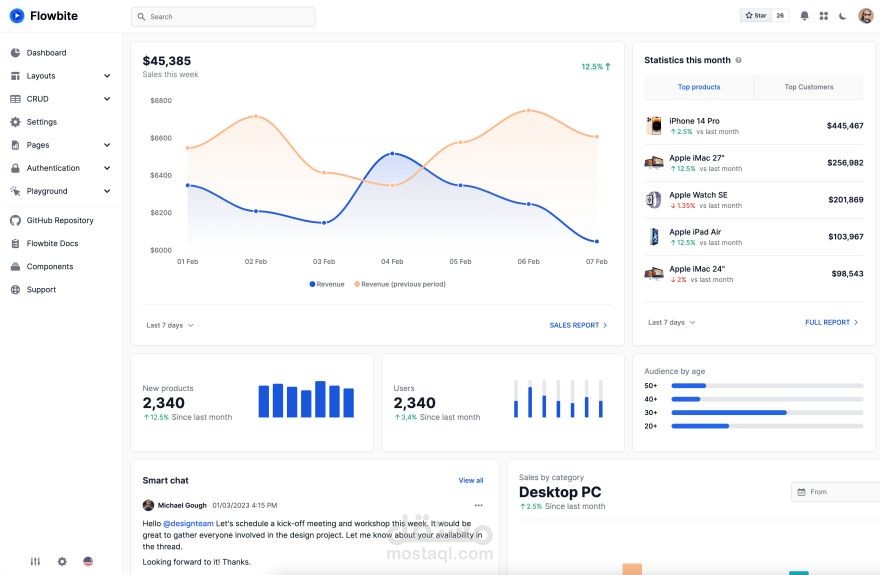Open the notifications bell
The height and width of the screenshot is (575, 880).
coord(804,16)
